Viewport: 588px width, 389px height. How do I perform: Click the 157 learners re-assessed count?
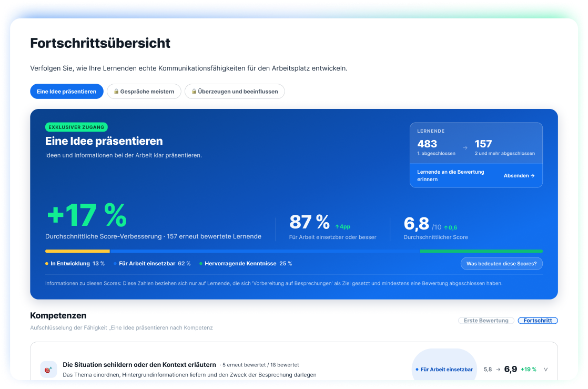point(483,144)
